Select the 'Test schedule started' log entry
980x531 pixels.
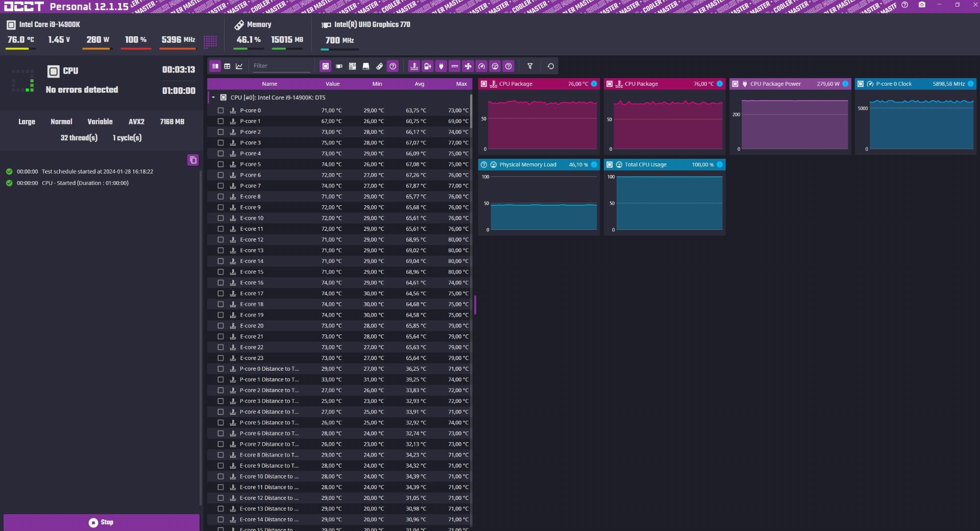[x=97, y=172]
